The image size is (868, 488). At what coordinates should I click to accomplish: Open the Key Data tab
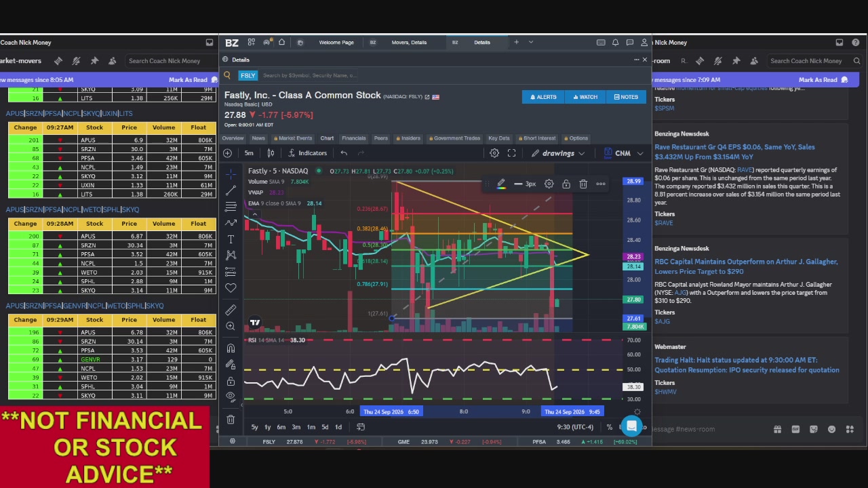tap(498, 138)
